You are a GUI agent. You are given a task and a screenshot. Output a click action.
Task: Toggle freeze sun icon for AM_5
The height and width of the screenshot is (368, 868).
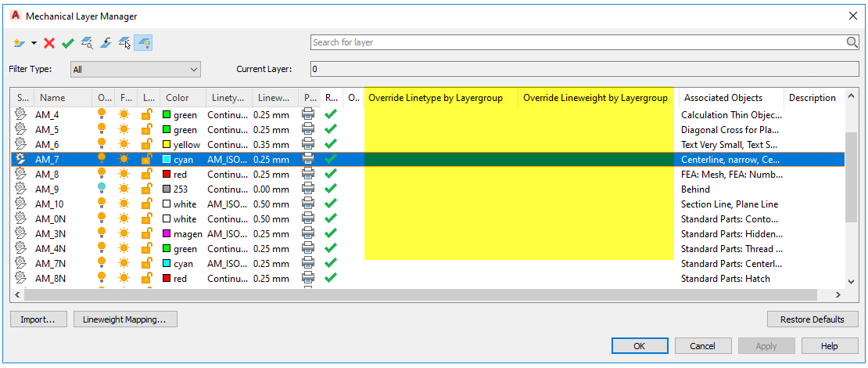124,130
